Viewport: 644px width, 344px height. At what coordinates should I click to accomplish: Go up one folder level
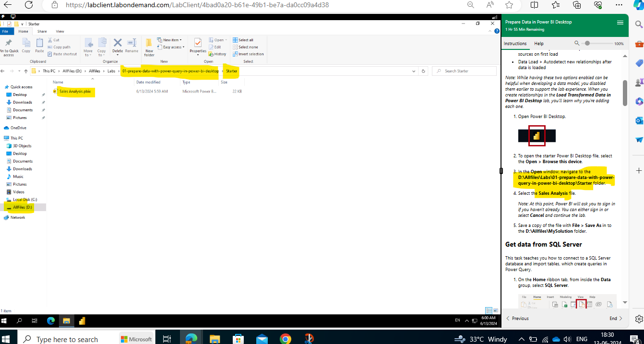pyautogui.click(x=26, y=71)
